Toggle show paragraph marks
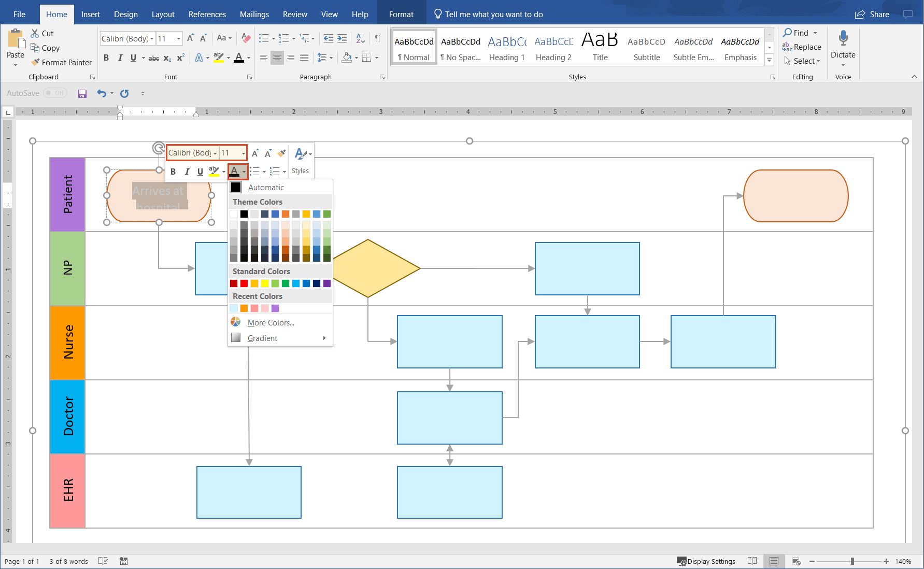This screenshot has width=924, height=569. pyautogui.click(x=377, y=38)
